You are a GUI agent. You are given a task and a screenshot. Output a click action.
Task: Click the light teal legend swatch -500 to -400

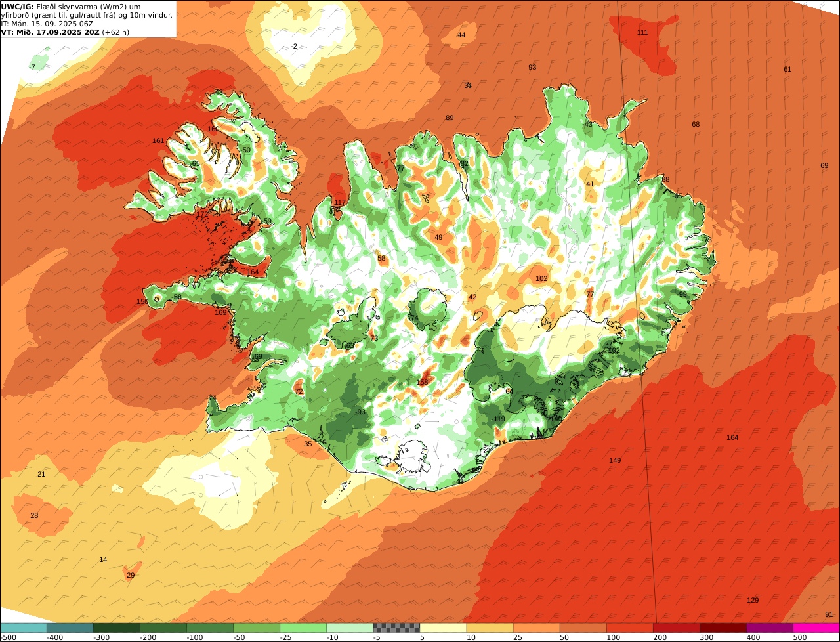(24, 628)
